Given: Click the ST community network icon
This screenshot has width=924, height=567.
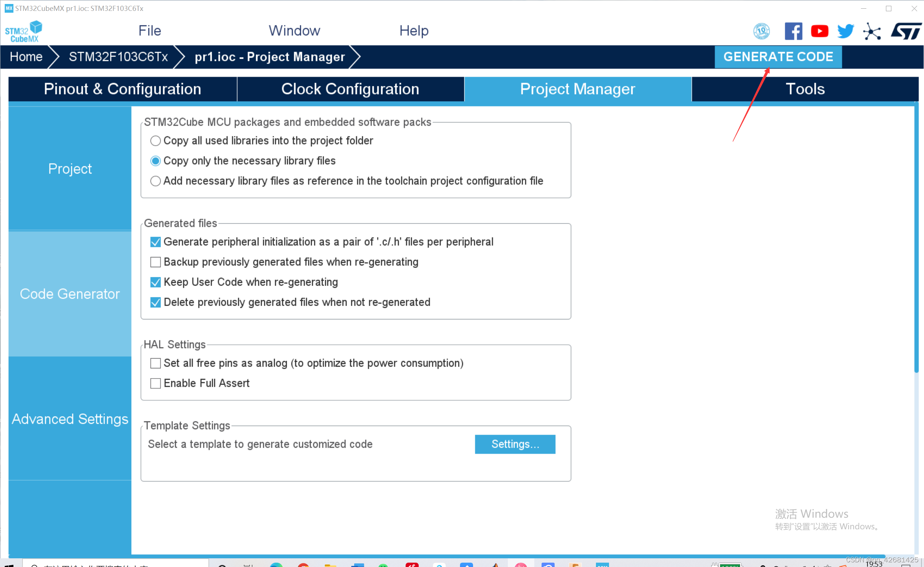Looking at the screenshot, I should coord(872,31).
